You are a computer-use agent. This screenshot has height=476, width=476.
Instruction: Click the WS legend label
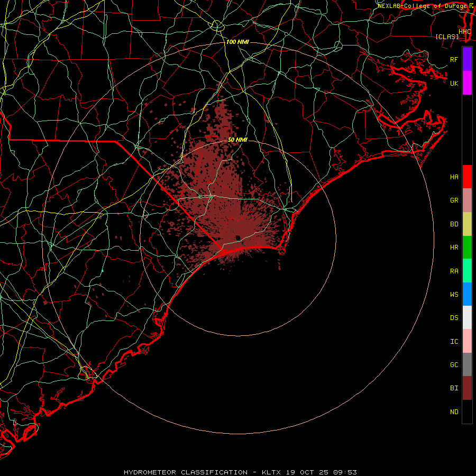454,294
